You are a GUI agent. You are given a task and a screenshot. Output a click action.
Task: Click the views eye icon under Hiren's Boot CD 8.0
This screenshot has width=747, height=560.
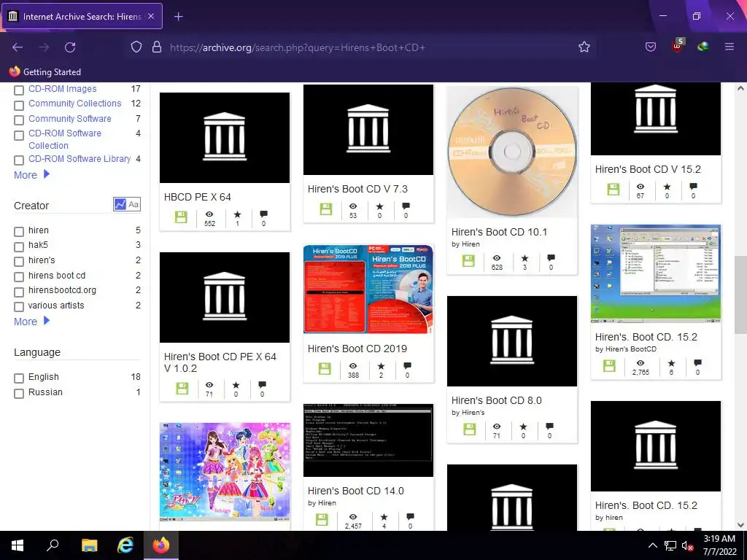click(x=497, y=427)
